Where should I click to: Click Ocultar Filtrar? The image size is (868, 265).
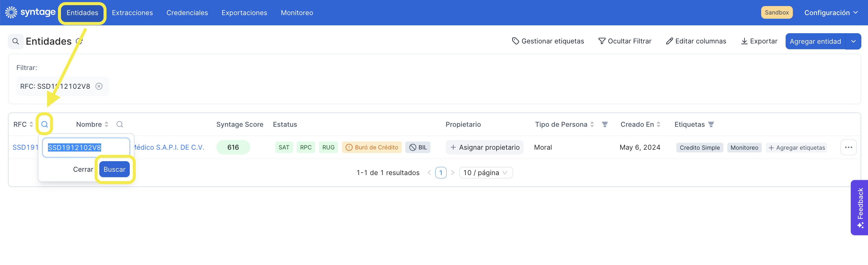pyautogui.click(x=625, y=41)
